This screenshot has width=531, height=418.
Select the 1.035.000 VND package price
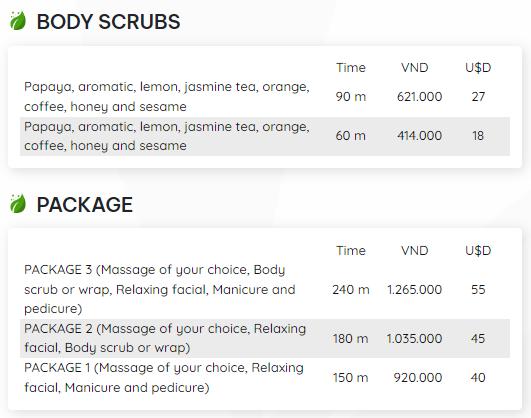click(x=415, y=338)
